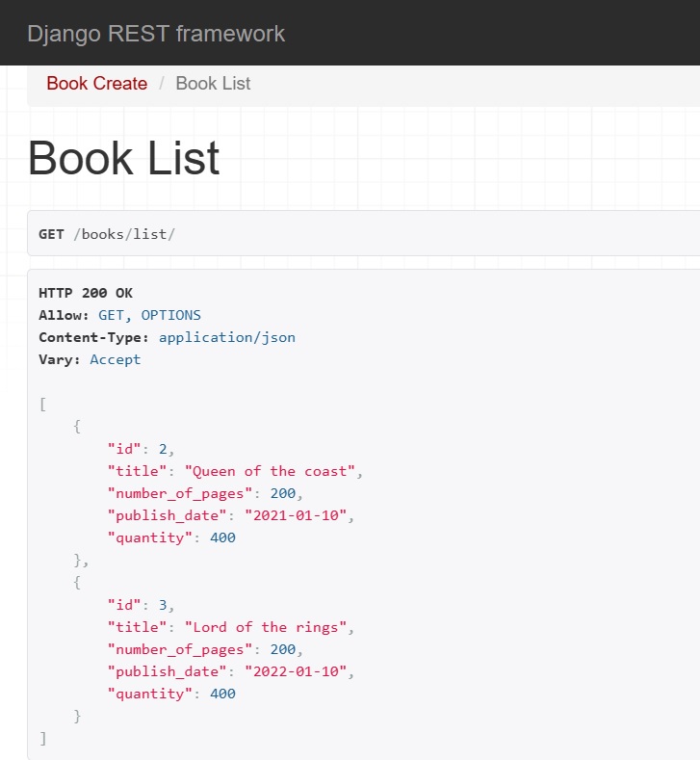Select the Book List breadcrumb
Screen dimensions: 700x760
point(213,84)
